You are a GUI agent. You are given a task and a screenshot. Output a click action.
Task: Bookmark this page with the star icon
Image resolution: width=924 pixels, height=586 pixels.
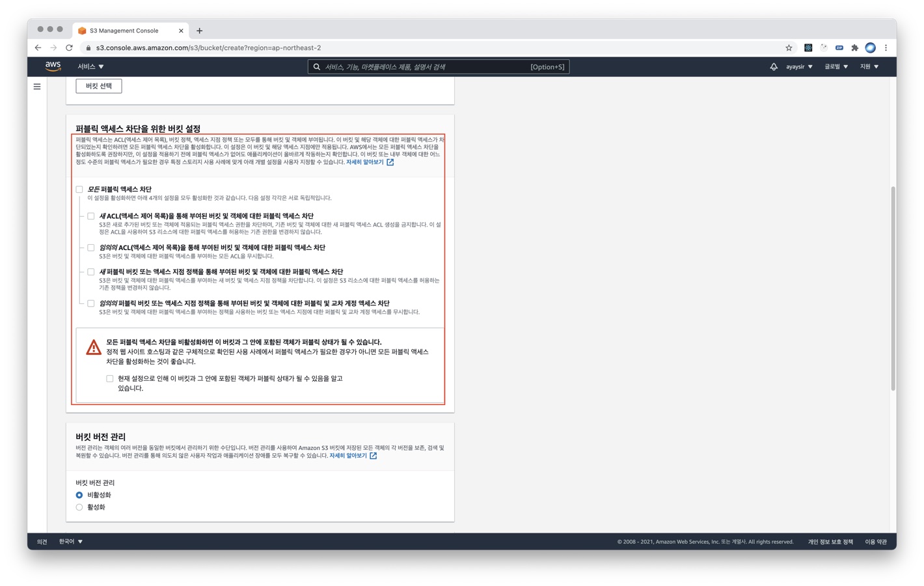coord(789,48)
